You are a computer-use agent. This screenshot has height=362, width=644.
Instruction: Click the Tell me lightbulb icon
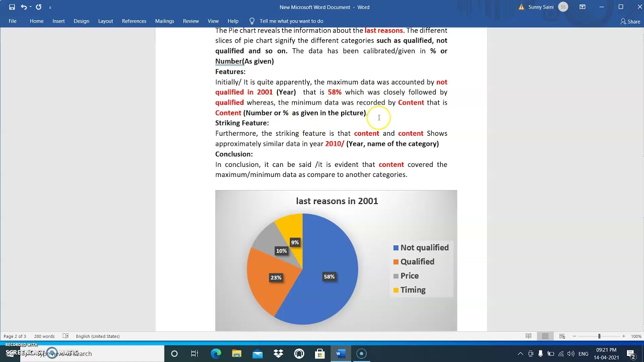click(252, 21)
